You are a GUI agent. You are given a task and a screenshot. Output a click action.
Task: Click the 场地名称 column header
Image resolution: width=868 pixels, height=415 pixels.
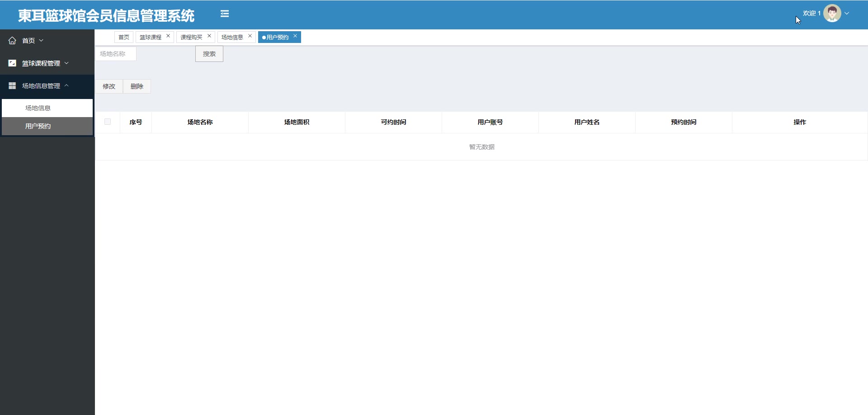point(200,122)
